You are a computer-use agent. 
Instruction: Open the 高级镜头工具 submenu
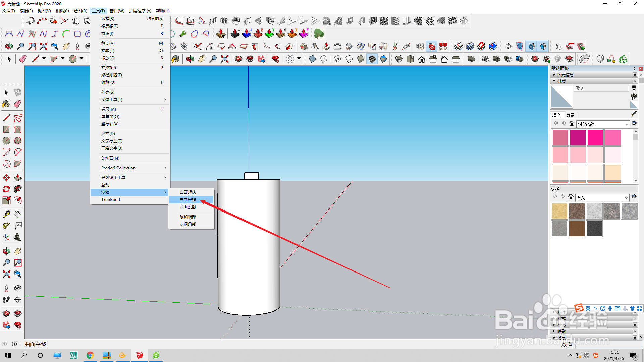(130, 178)
